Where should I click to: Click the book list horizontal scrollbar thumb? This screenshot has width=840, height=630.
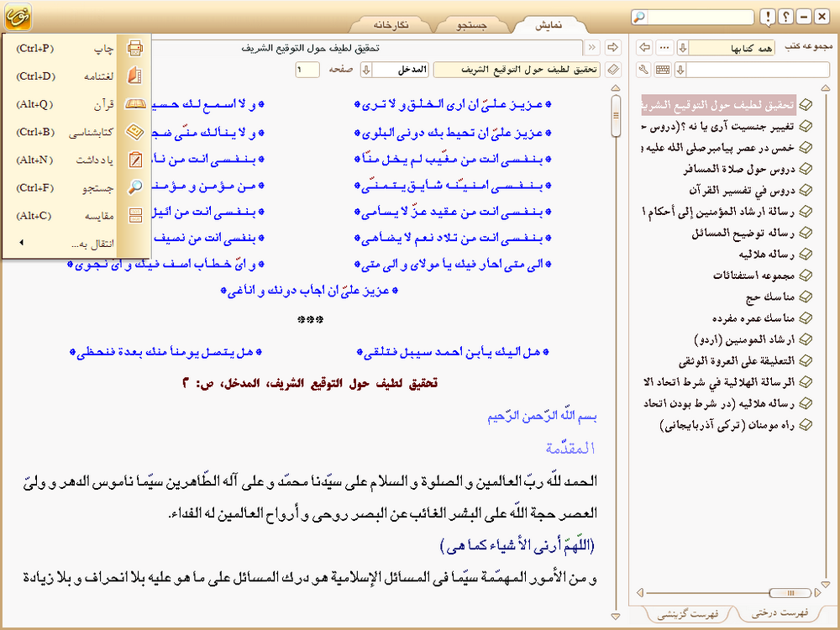point(790,592)
